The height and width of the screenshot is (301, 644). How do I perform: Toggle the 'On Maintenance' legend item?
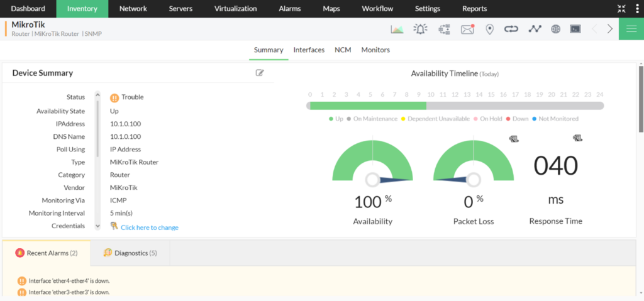375,119
